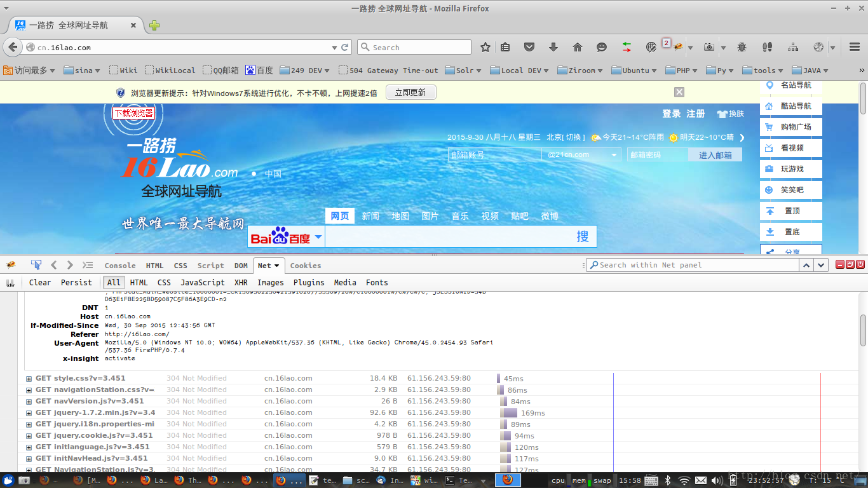The height and width of the screenshot is (488, 868).
Task: Filter the Net panel by HTML requests
Action: click(x=139, y=283)
